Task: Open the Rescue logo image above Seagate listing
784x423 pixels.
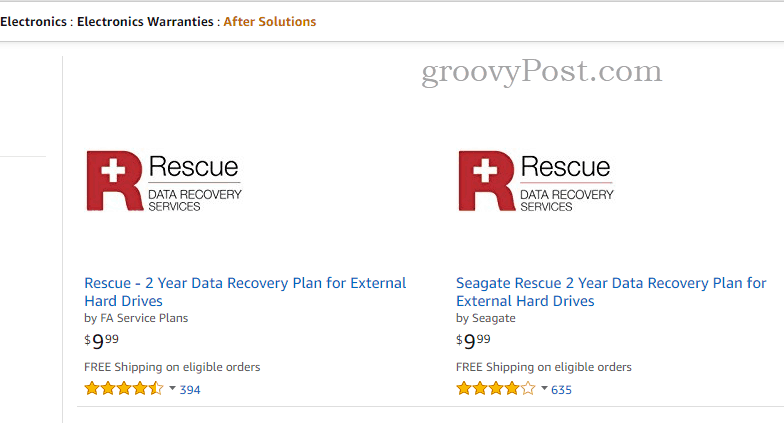Action: click(536, 182)
